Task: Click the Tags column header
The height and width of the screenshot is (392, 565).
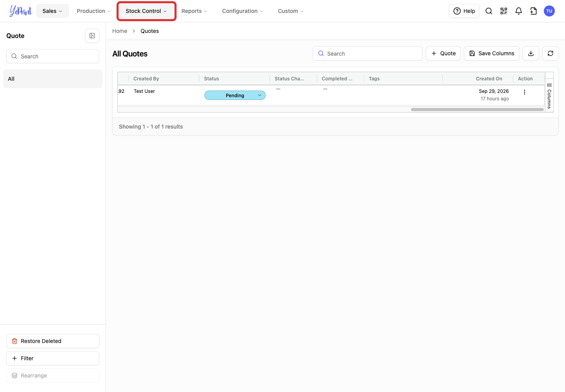Action: tap(374, 79)
